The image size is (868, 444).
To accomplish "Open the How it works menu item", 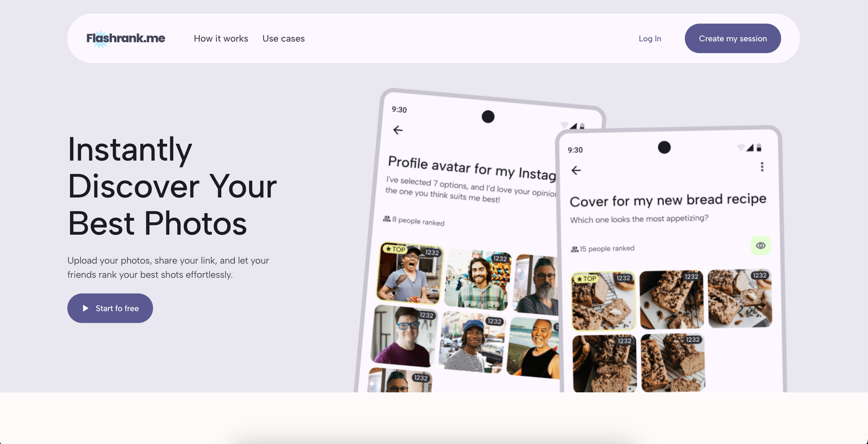I will [221, 39].
